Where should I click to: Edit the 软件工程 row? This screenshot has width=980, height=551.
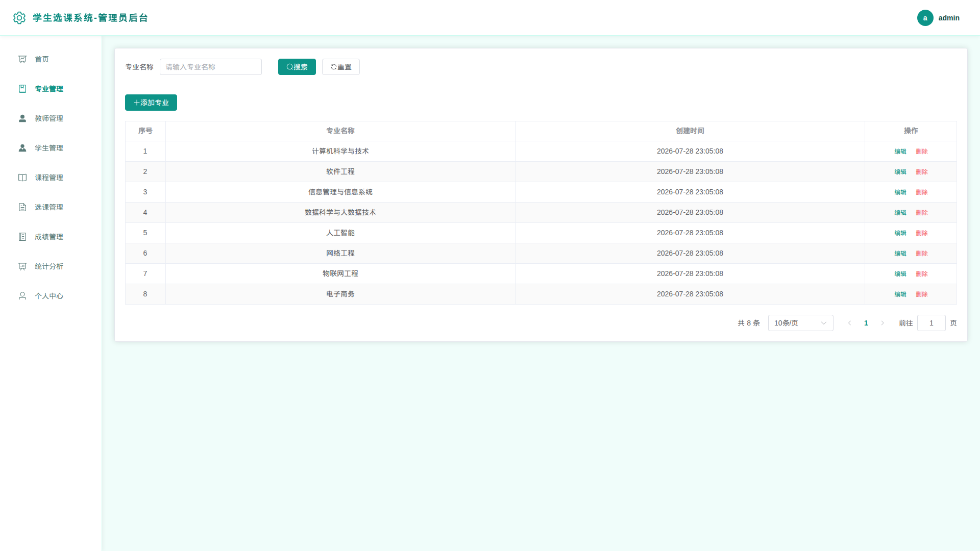click(x=900, y=172)
